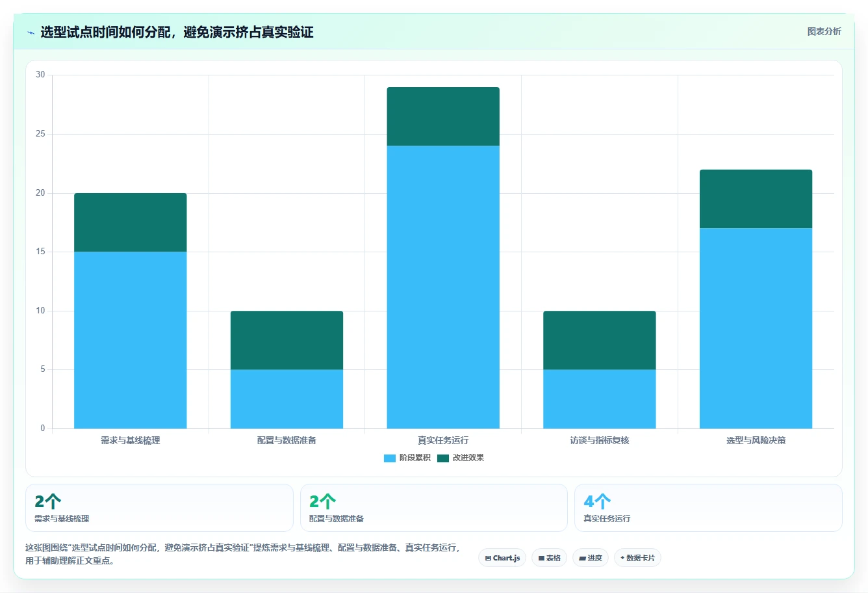Click the y-axis value 15

[x=40, y=252]
